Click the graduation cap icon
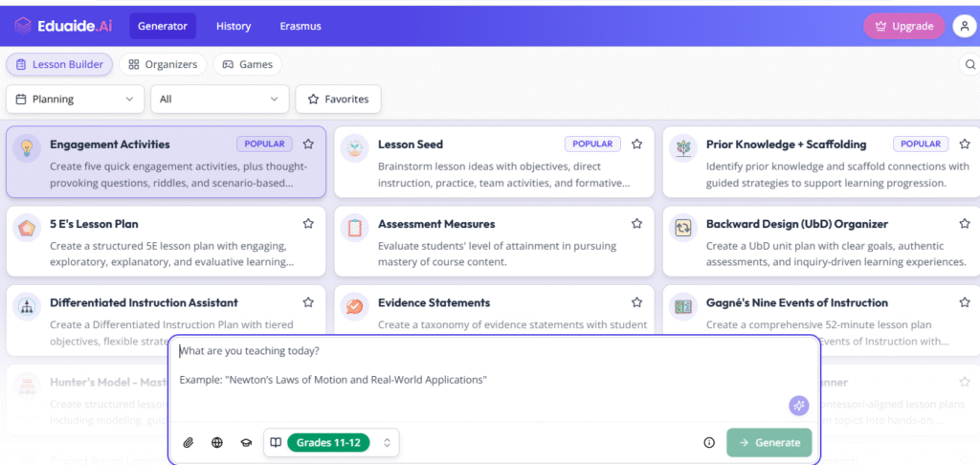Viewport: 980px width, 465px height. tap(246, 442)
